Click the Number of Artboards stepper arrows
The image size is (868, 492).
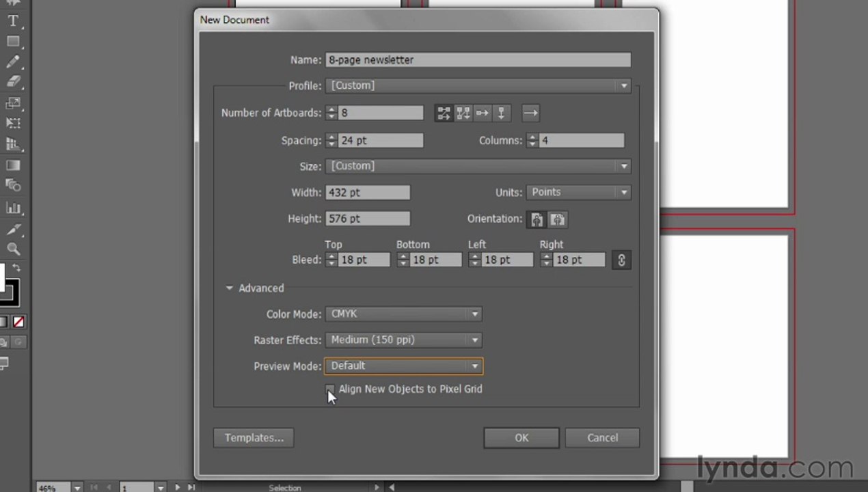click(331, 113)
